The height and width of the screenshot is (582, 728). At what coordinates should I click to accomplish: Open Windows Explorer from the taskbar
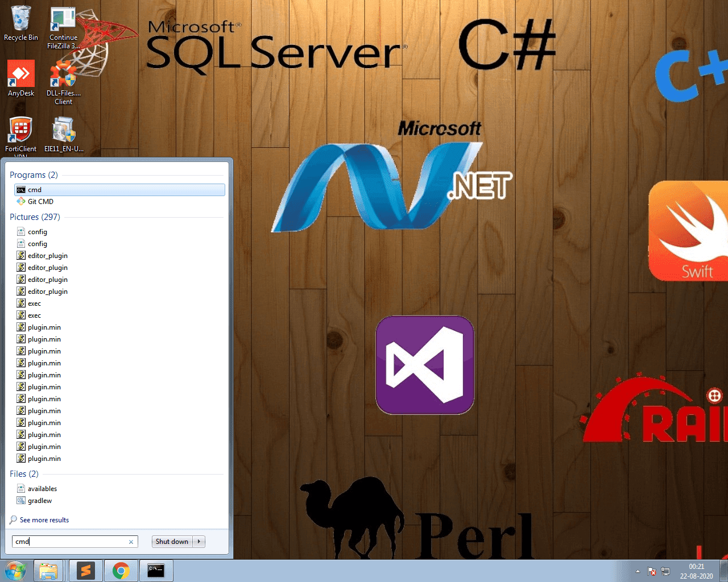pos(48,571)
